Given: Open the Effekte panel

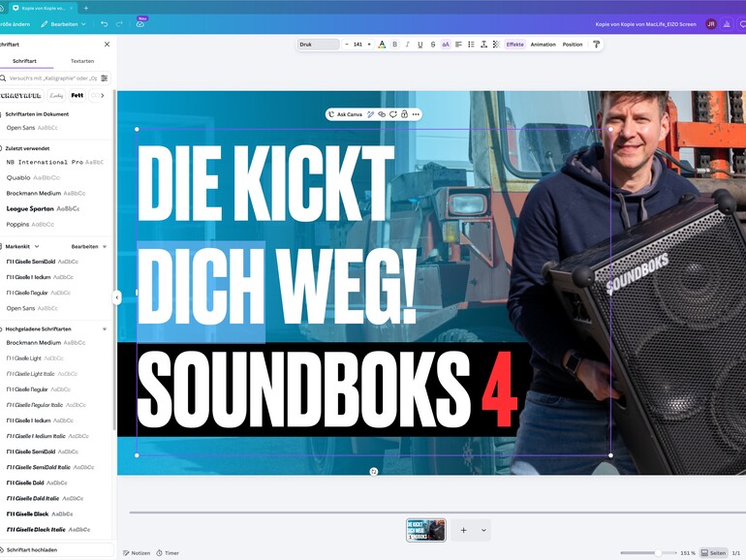Looking at the screenshot, I should click(514, 45).
